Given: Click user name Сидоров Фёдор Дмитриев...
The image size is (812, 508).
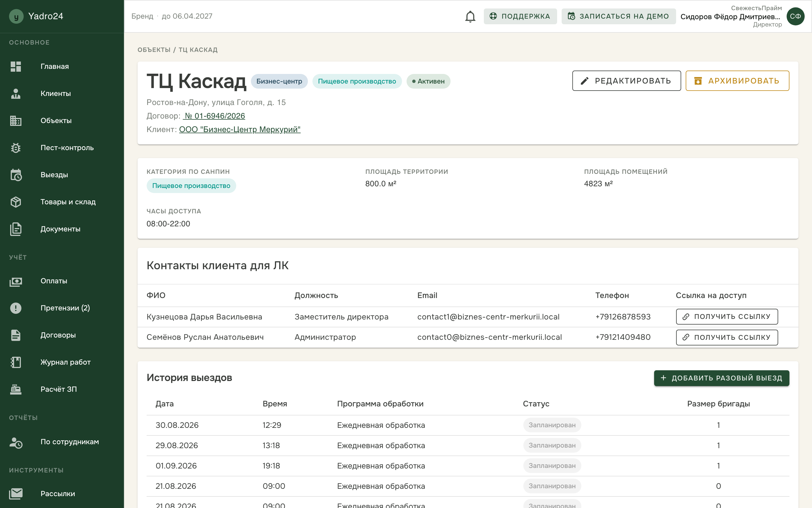Looking at the screenshot, I should (x=730, y=16).
